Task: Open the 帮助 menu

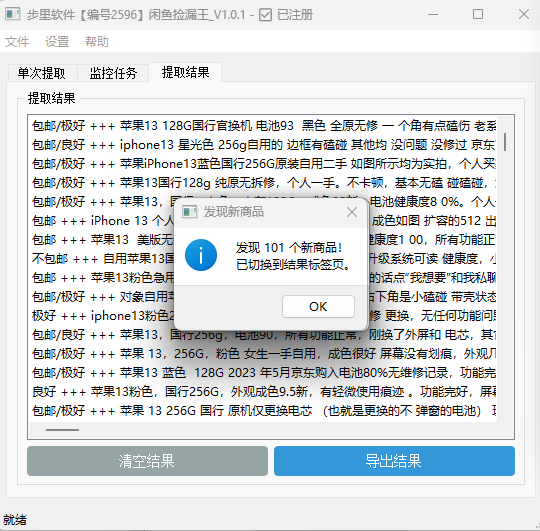Action: [97, 42]
